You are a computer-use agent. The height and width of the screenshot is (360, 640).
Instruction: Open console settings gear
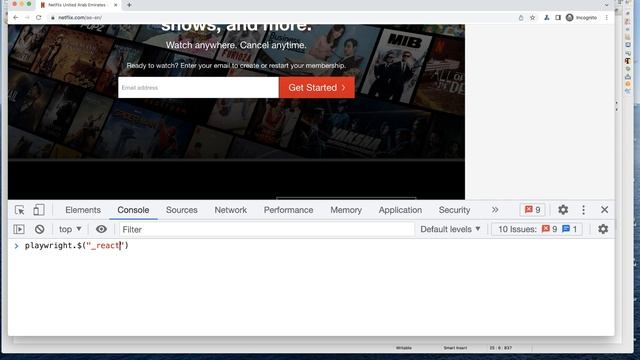point(603,229)
